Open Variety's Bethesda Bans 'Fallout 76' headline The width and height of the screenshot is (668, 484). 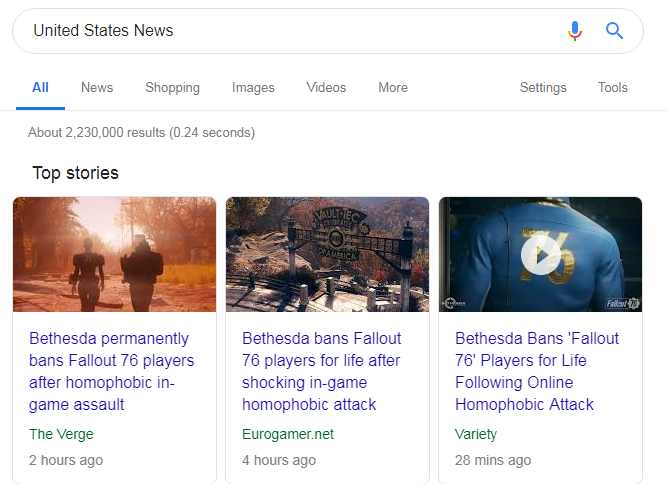(x=537, y=371)
